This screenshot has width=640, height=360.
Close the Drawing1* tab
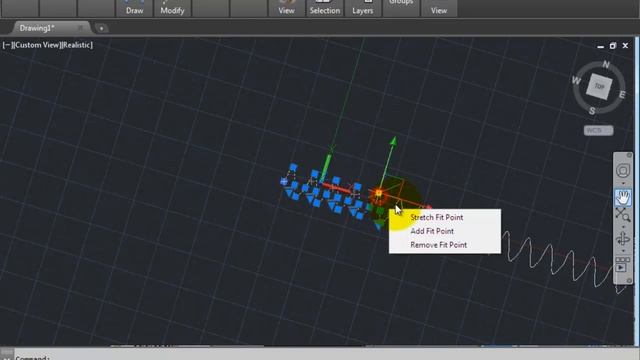pos(80,28)
